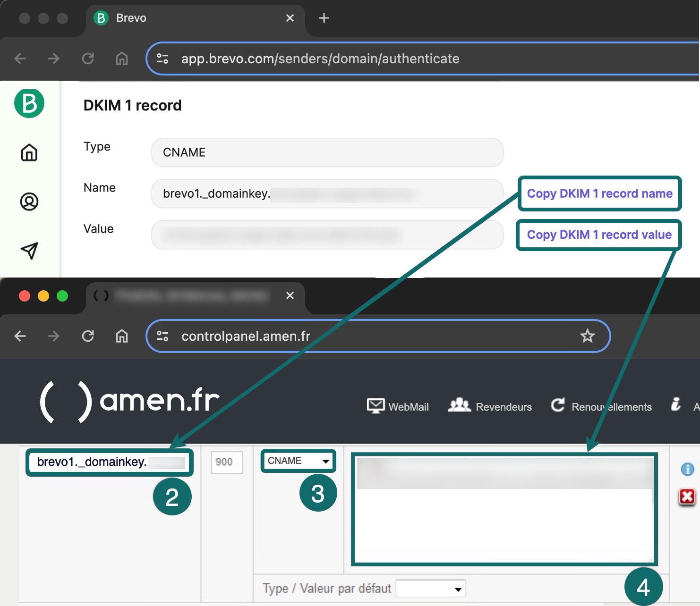Click the TTL field showing 900

click(x=227, y=462)
